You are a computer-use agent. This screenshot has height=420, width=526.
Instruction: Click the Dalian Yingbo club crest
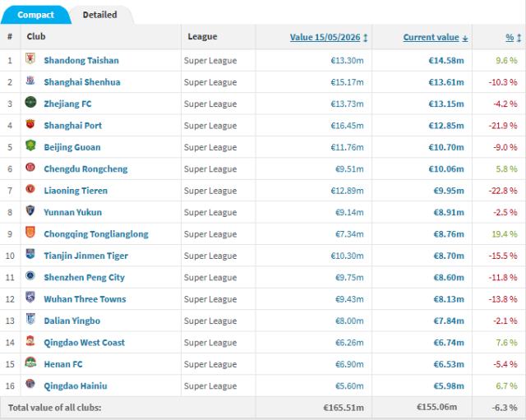coord(30,319)
